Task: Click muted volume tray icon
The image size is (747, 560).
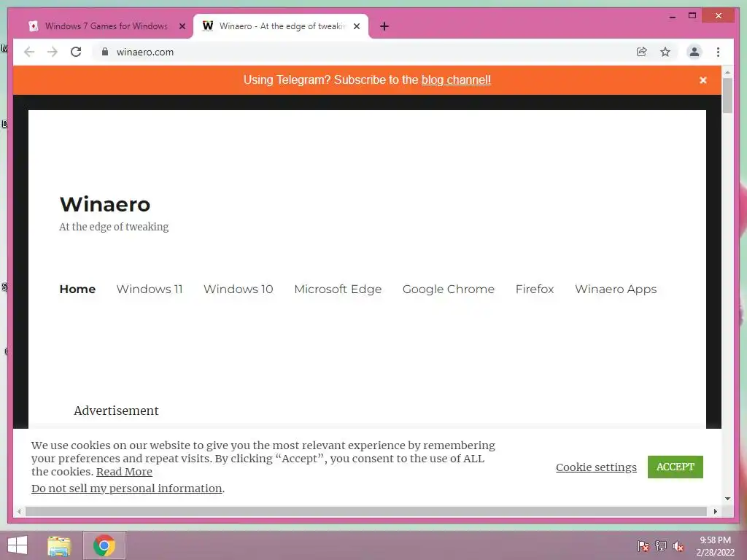Action: point(678,546)
